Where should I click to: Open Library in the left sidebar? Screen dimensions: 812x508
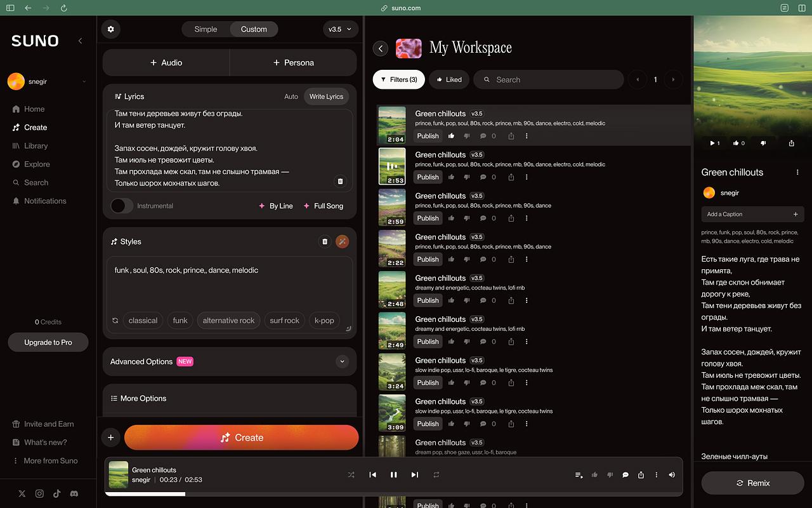(36, 146)
